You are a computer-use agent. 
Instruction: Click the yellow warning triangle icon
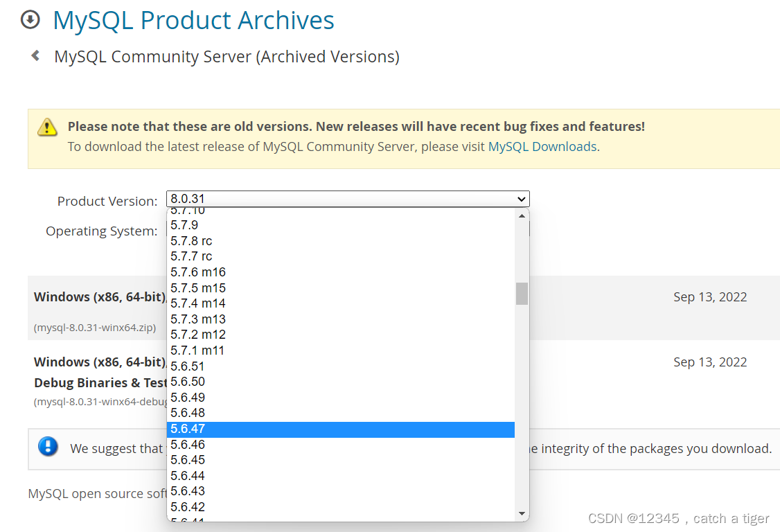point(47,127)
